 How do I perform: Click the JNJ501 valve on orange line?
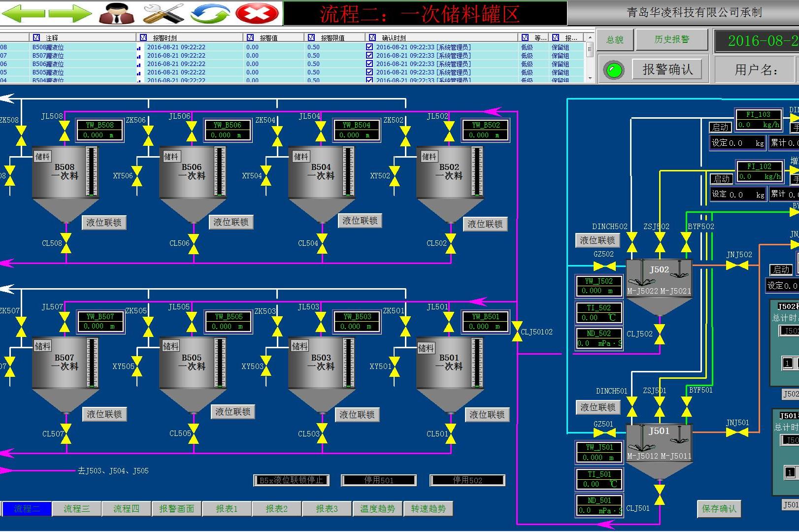(x=737, y=432)
